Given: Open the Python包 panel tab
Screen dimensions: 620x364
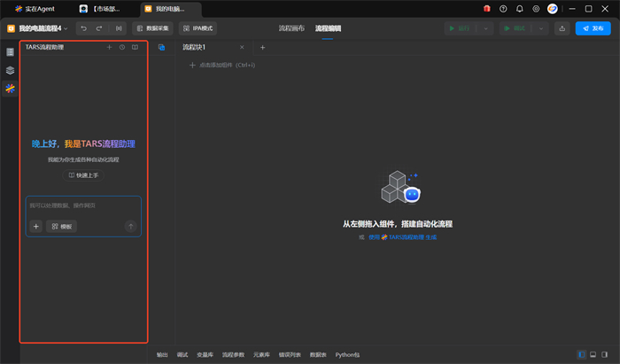Looking at the screenshot, I should 347,355.
